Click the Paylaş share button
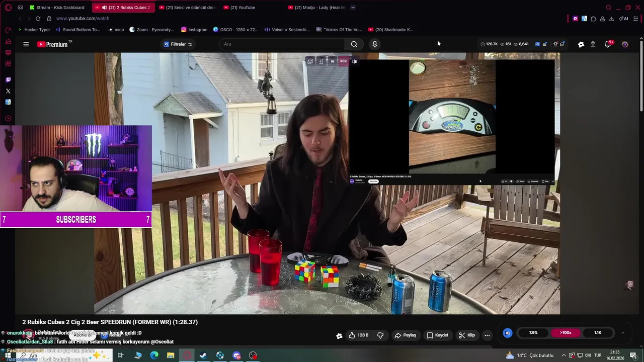Screen dimensions: 644x362 click(406, 335)
